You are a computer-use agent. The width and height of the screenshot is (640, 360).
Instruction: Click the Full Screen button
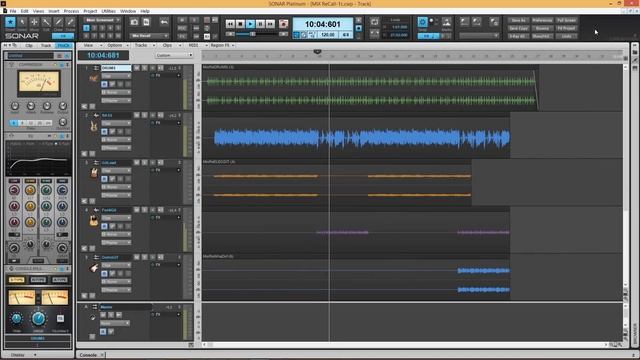(567, 20)
